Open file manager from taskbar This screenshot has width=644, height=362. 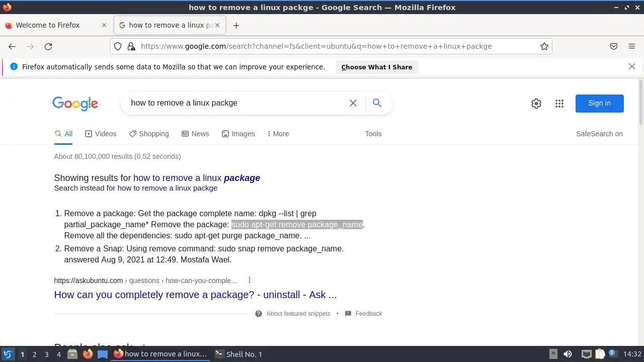pos(72,354)
